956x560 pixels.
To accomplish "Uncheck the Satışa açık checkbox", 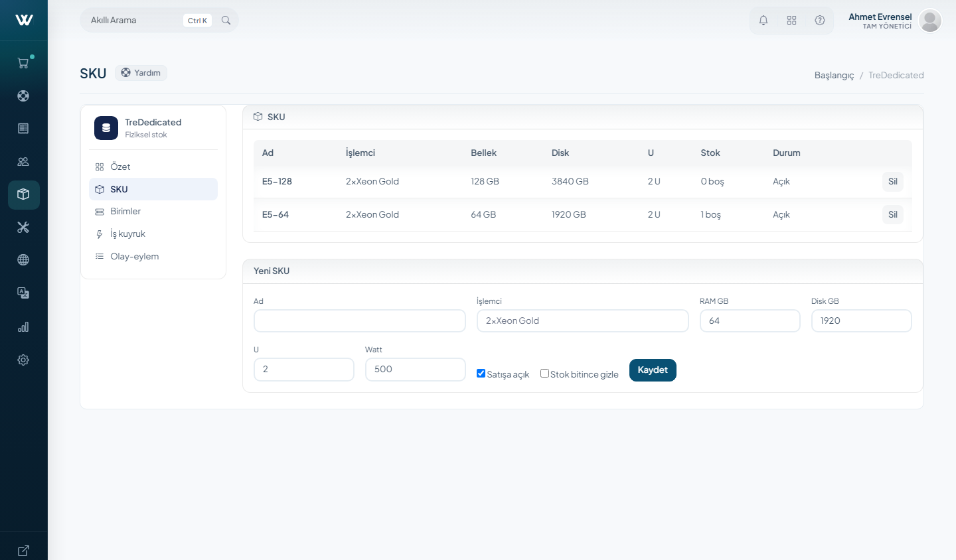I will [x=481, y=374].
